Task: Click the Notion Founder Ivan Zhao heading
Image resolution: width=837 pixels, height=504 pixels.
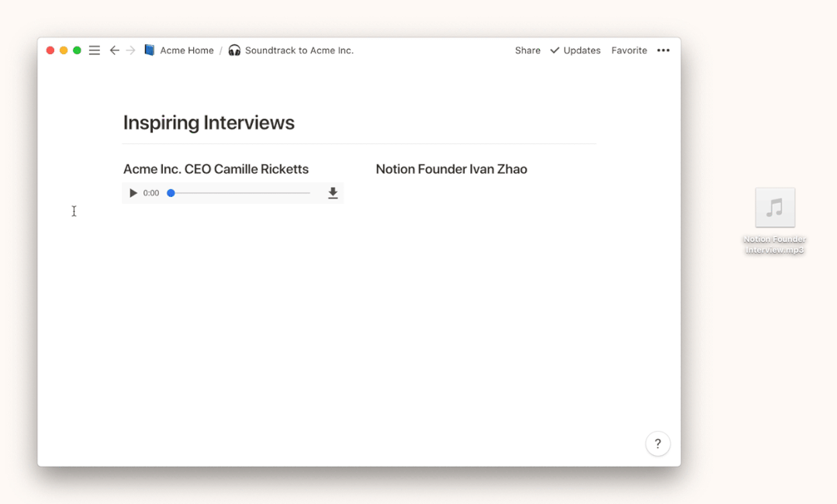Action: click(x=451, y=169)
